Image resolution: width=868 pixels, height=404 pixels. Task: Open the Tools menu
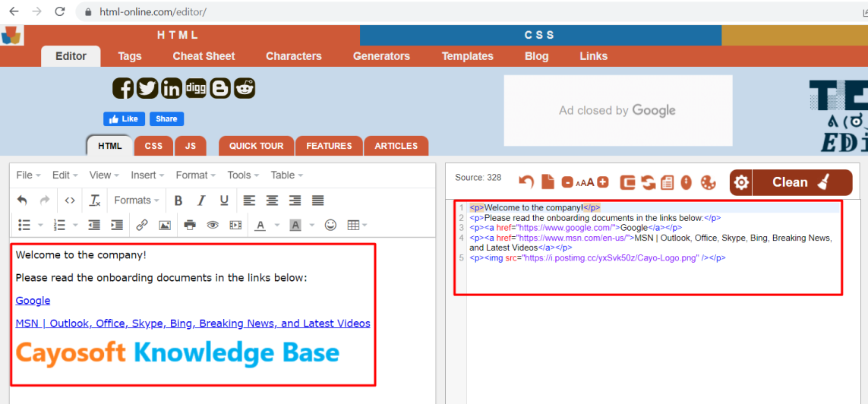click(x=243, y=175)
